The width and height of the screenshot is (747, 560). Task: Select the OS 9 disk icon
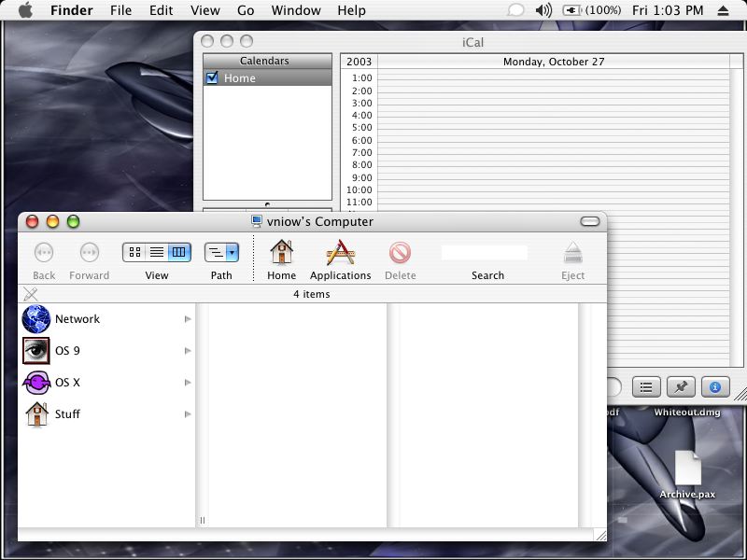[36, 351]
